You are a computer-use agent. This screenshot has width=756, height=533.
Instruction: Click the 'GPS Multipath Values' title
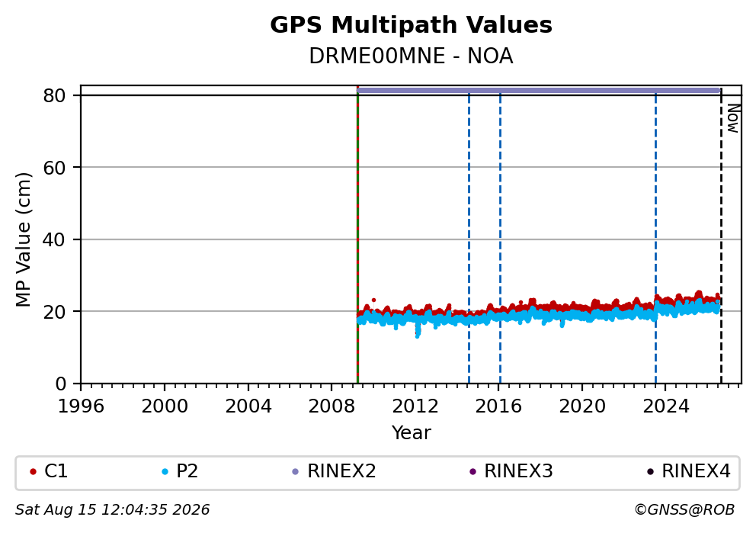coord(411,25)
